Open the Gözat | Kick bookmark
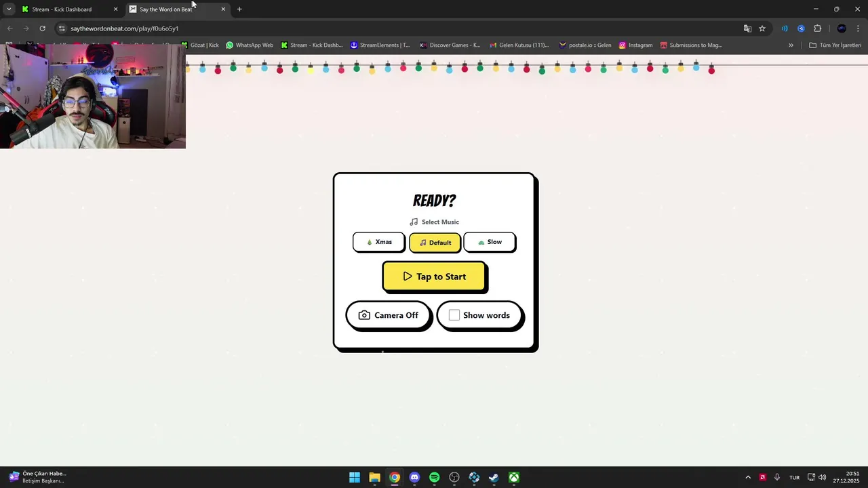Screen dimensions: 868x488 tap(200, 45)
